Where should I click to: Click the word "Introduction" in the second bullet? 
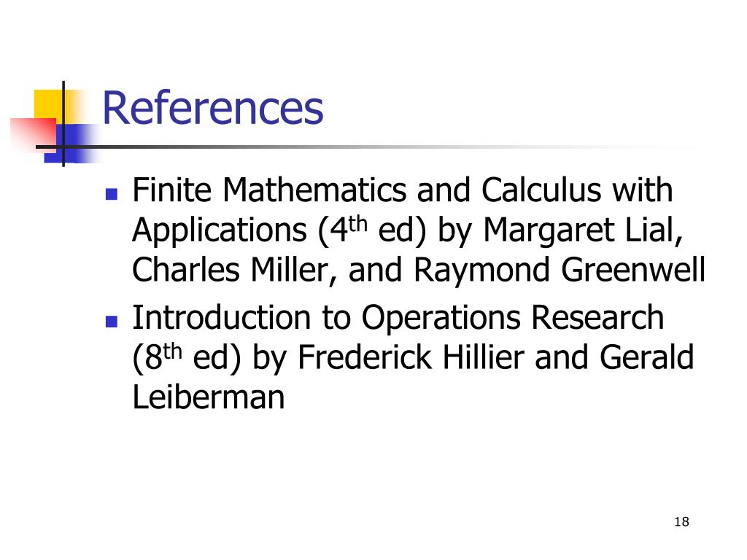coord(222,318)
